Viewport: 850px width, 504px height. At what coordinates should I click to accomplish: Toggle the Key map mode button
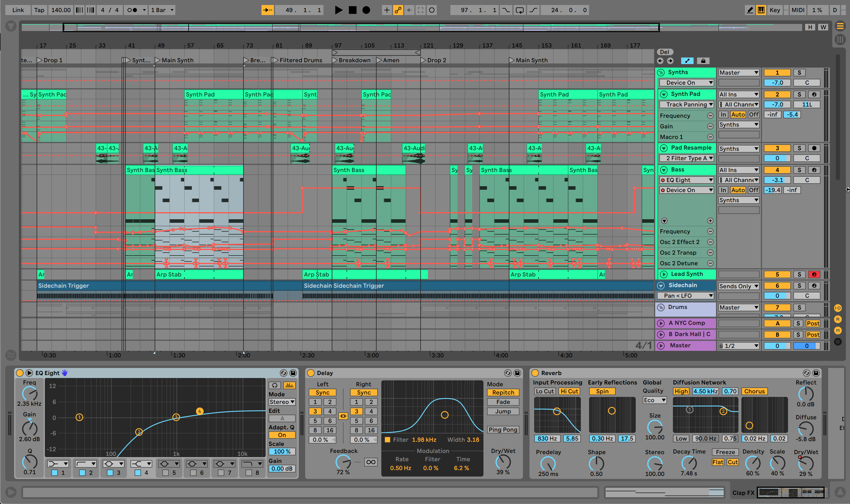pyautogui.click(x=775, y=10)
